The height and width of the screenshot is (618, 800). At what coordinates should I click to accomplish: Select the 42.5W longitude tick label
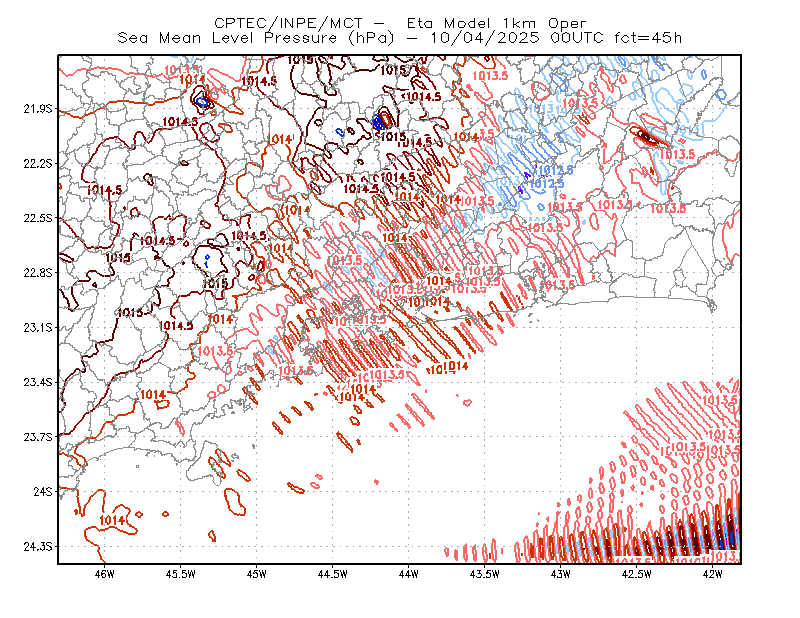point(637,574)
